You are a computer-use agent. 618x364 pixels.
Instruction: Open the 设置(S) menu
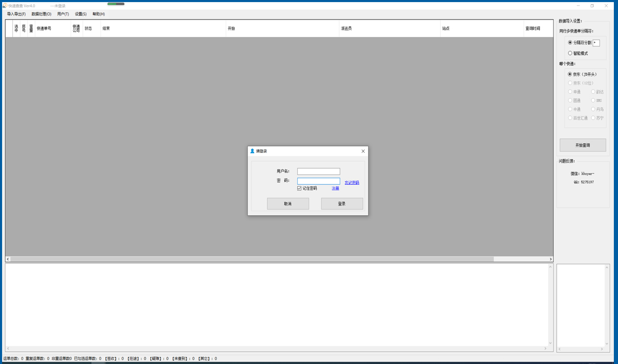[x=81, y=14]
